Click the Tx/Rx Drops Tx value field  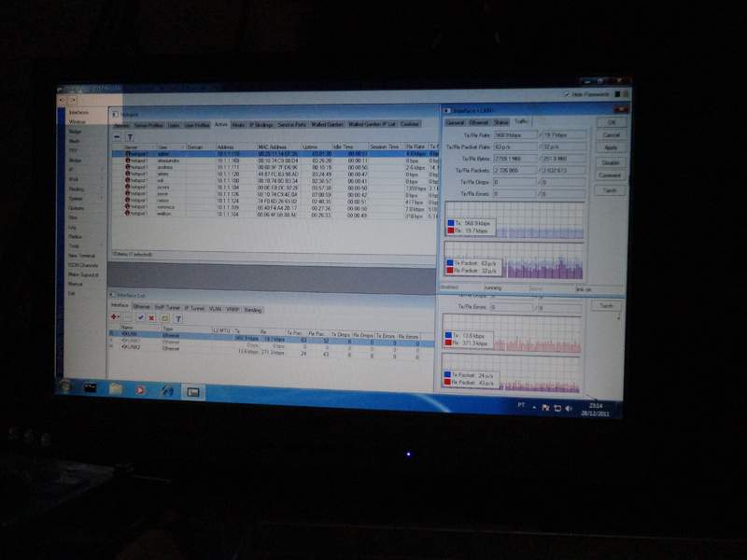coord(514,182)
